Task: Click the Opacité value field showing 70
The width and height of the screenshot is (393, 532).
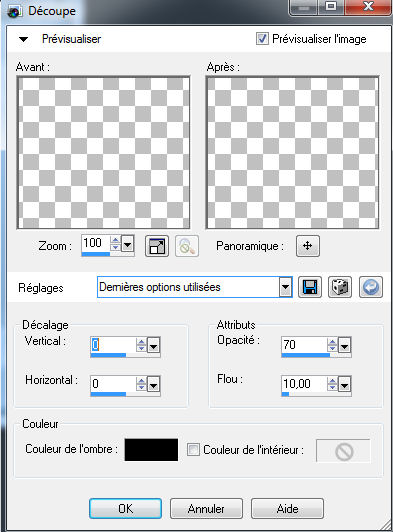Action: point(304,345)
